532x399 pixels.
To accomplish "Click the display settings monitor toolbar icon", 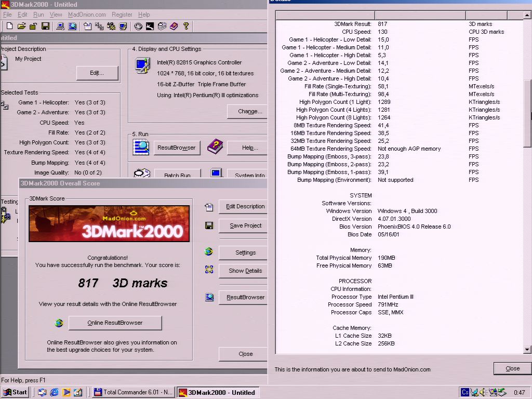I will pyautogui.click(x=123, y=26).
